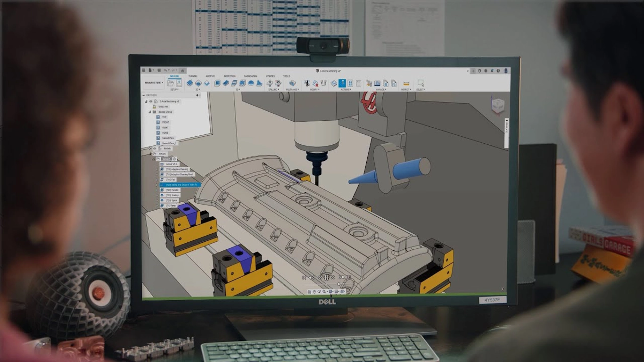This screenshot has height=362, width=644.
Task: Open the DRILLING dropdown menu
Action: coord(273,90)
